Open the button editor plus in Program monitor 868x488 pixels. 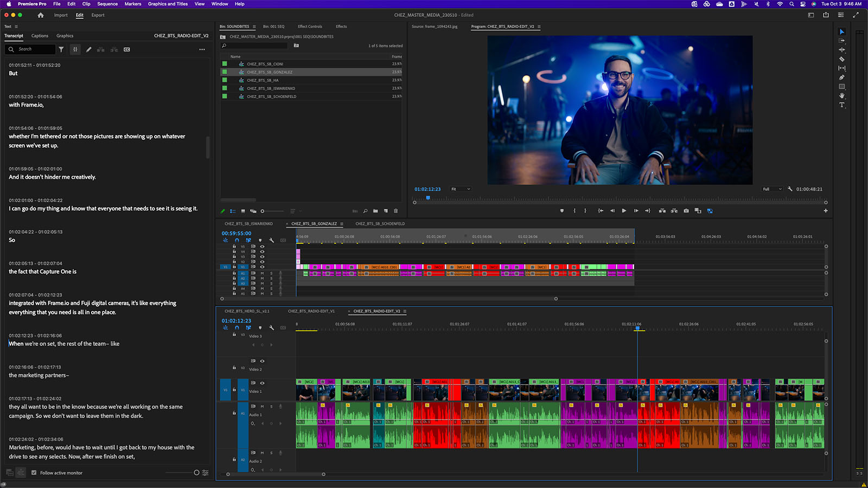(826, 211)
